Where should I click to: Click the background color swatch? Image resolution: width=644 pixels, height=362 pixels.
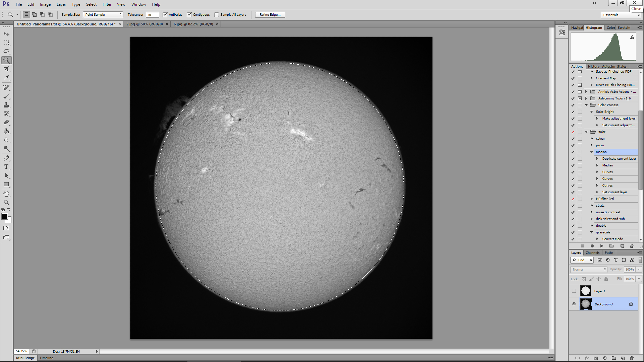point(9,221)
